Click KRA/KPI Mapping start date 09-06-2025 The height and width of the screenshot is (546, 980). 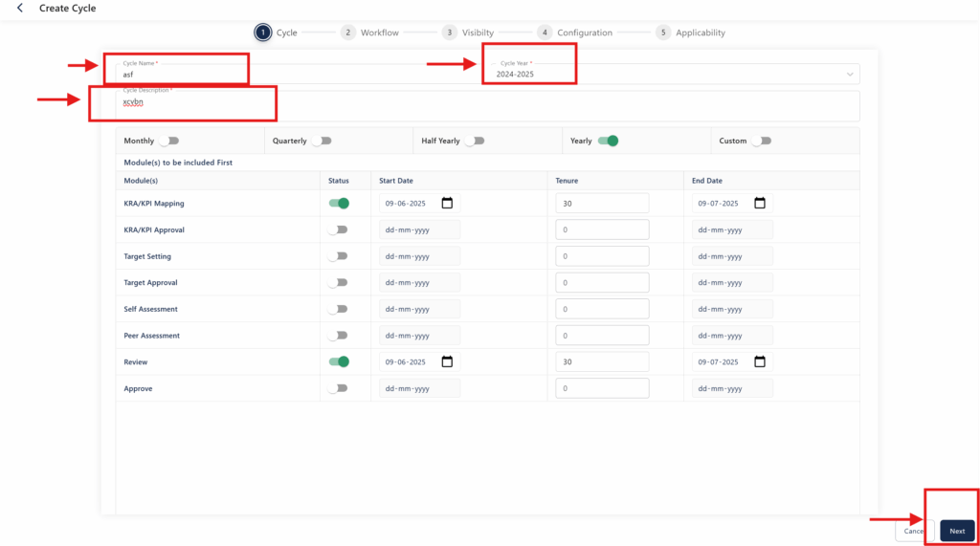(x=406, y=203)
